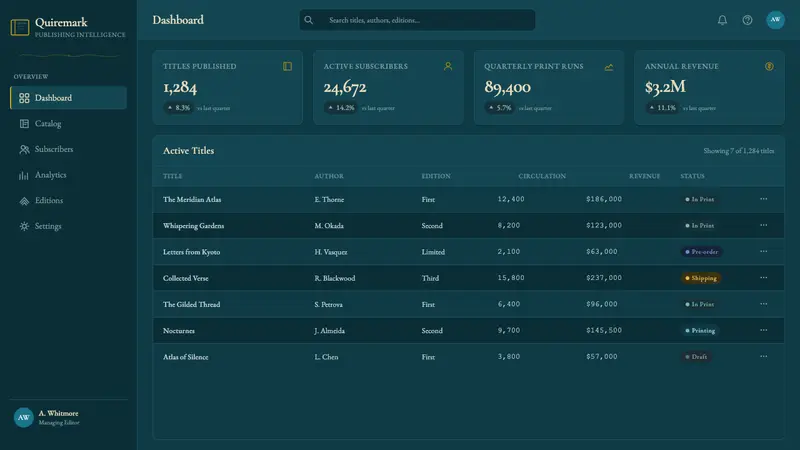Open more options for The Meridian Atlas
Screen dimensions: 800x450
tap(763, 199)
